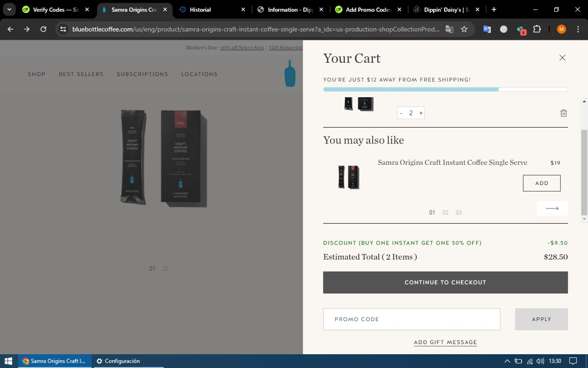Open extension with red badge 4
This screenshot has width=588, height=368.
coord(521,30)
